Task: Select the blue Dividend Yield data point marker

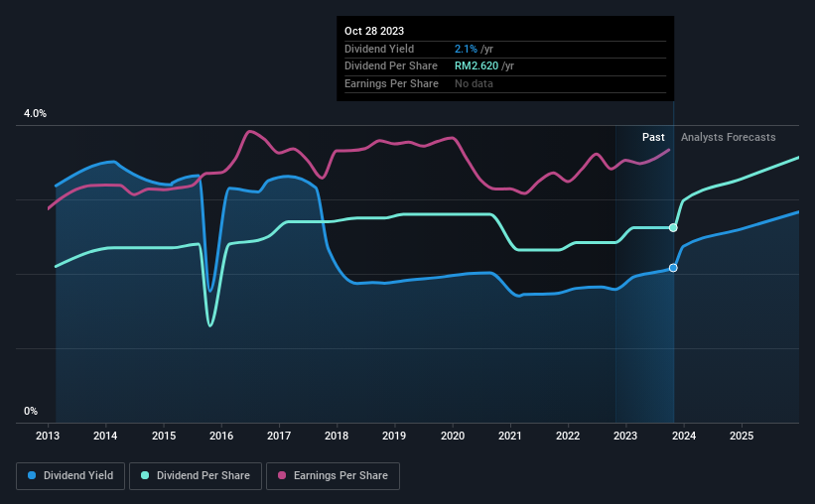Action: (673, 268)
